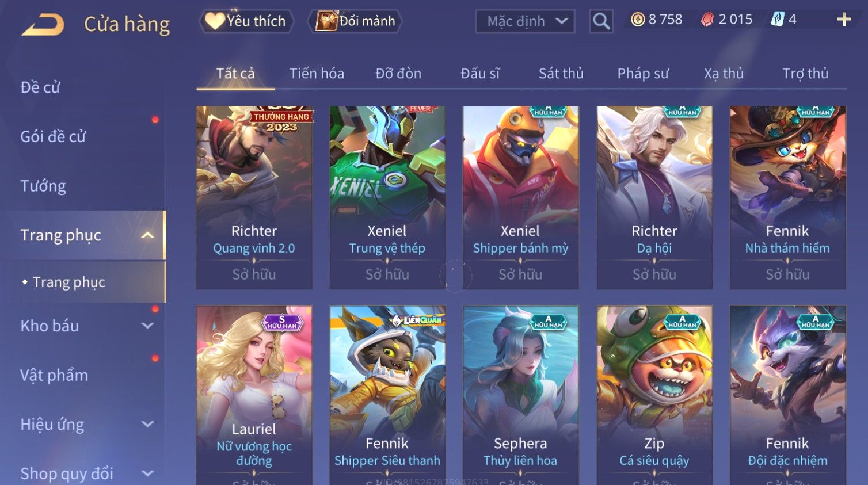Expand the Kho báu sidebar section

pos(147,326)
